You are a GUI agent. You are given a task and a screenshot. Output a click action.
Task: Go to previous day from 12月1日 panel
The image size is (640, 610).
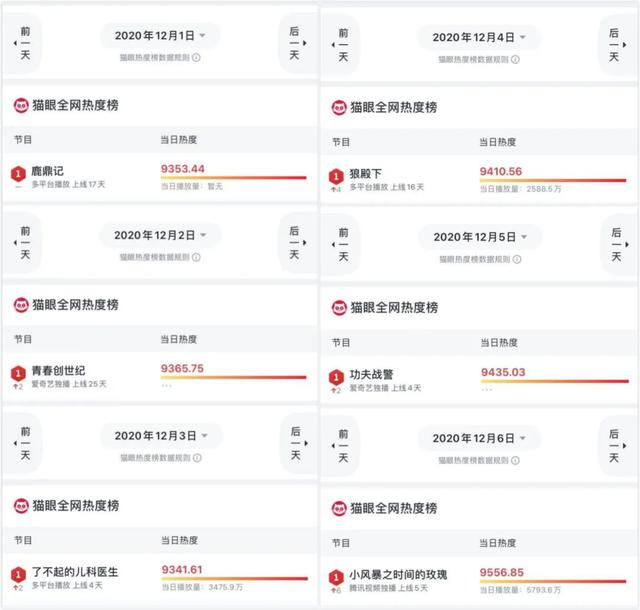click(25, 43)
